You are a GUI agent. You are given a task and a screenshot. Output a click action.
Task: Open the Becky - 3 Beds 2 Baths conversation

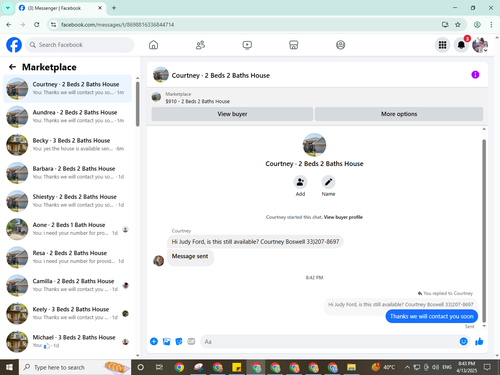[x=67, y=145]
